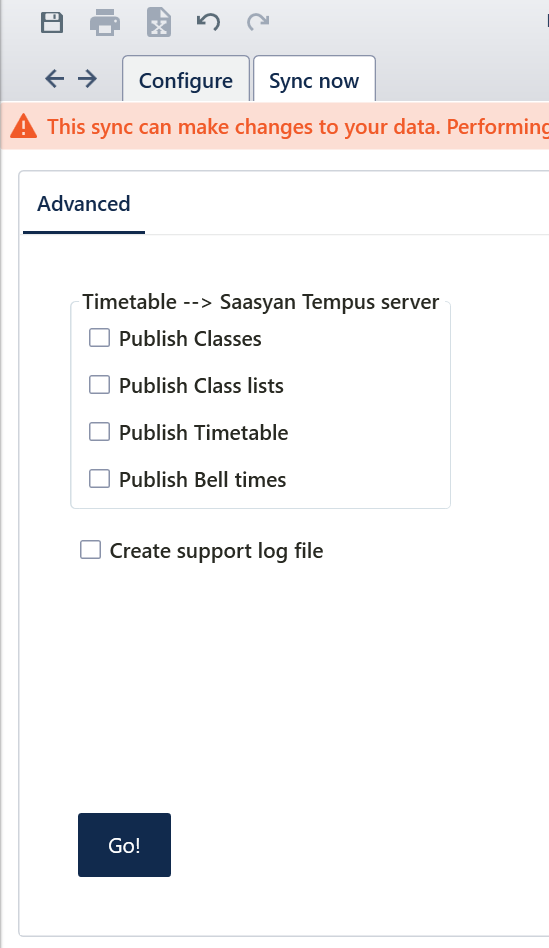
Task: Check the Publish Timetable box
Action: pyautogui.click(x=99, y=432)
